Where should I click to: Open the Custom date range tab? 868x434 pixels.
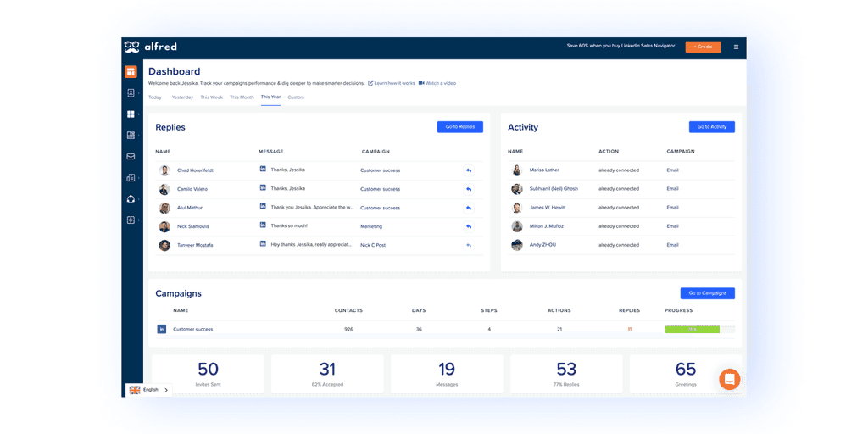click(296, 97)
